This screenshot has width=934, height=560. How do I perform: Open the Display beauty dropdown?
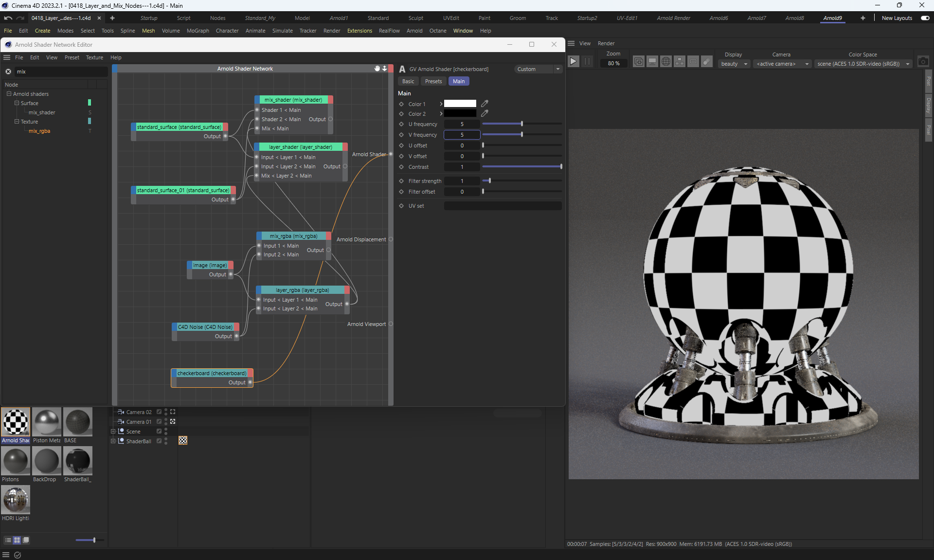click(734, 64)
